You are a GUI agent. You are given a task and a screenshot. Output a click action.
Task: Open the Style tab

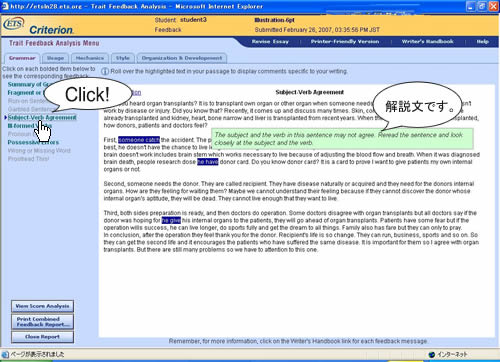pyautogui.click(x=123, y=58)
